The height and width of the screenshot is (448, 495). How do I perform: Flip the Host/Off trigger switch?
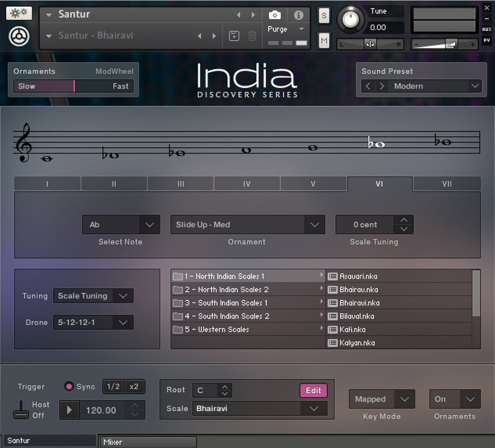(21, 409)
